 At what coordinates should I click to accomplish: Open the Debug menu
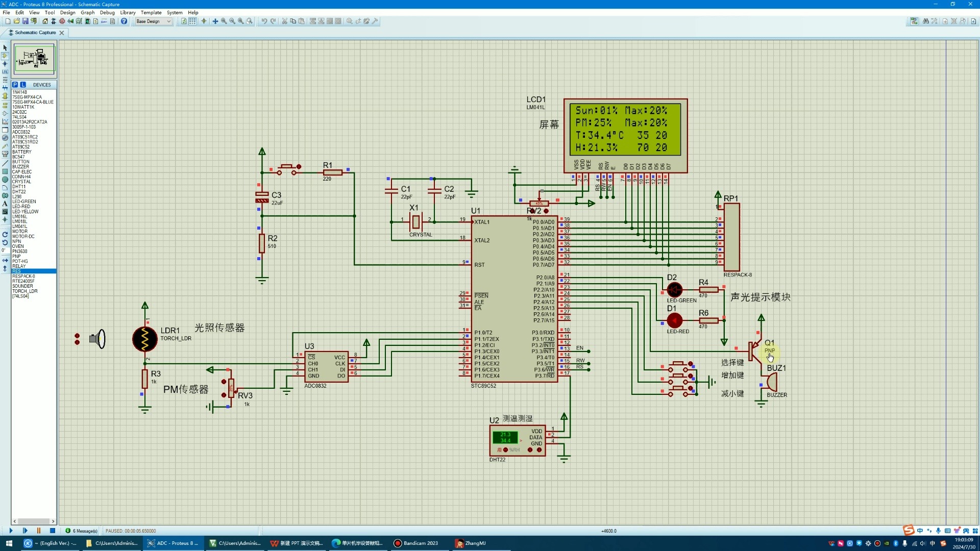pyautogui.click(x=107, y=12)
